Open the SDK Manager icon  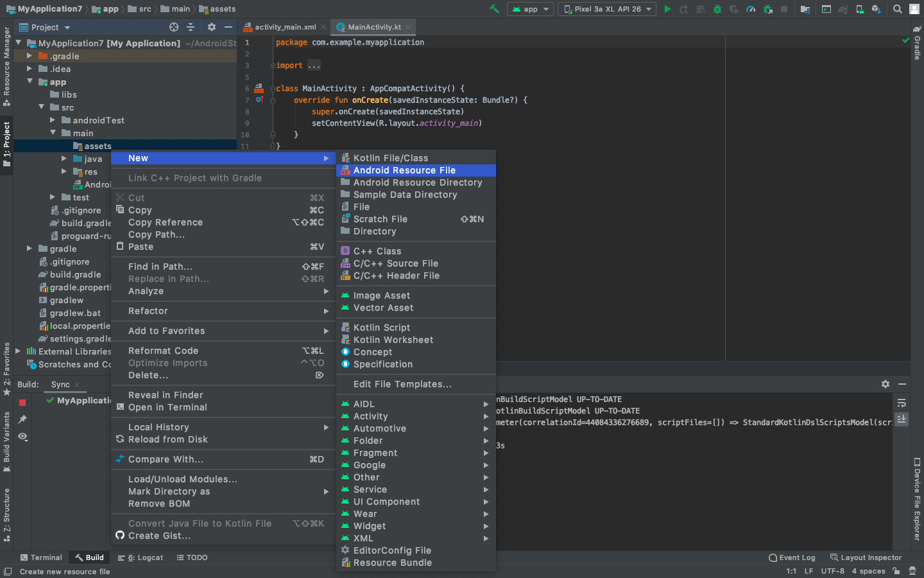click(x=876, y=9)
